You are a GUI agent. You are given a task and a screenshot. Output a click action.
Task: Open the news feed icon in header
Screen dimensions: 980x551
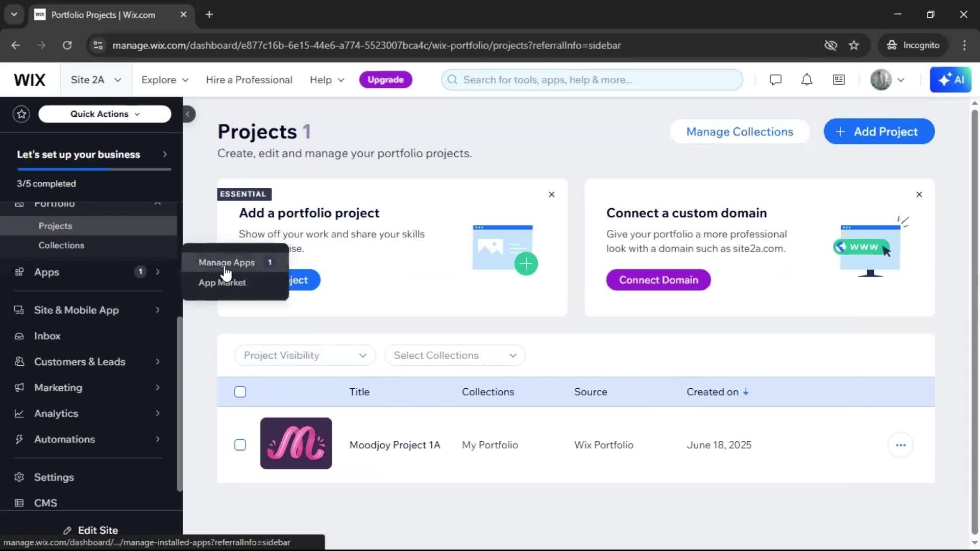point(839,80)
